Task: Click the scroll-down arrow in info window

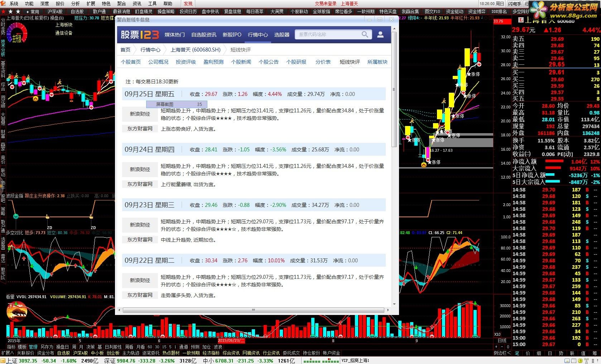Action: pos(394,304)
